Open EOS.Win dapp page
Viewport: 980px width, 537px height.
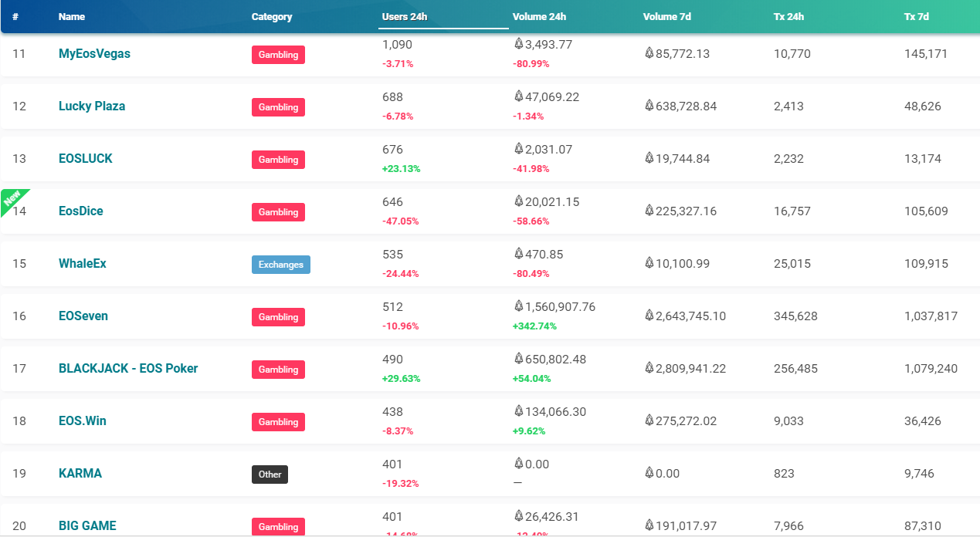83,421
